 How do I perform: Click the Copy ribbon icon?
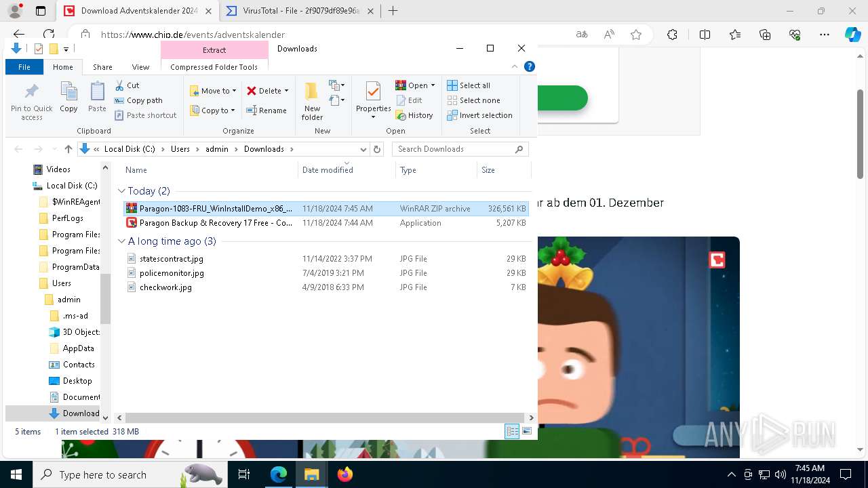coord(68,91)
